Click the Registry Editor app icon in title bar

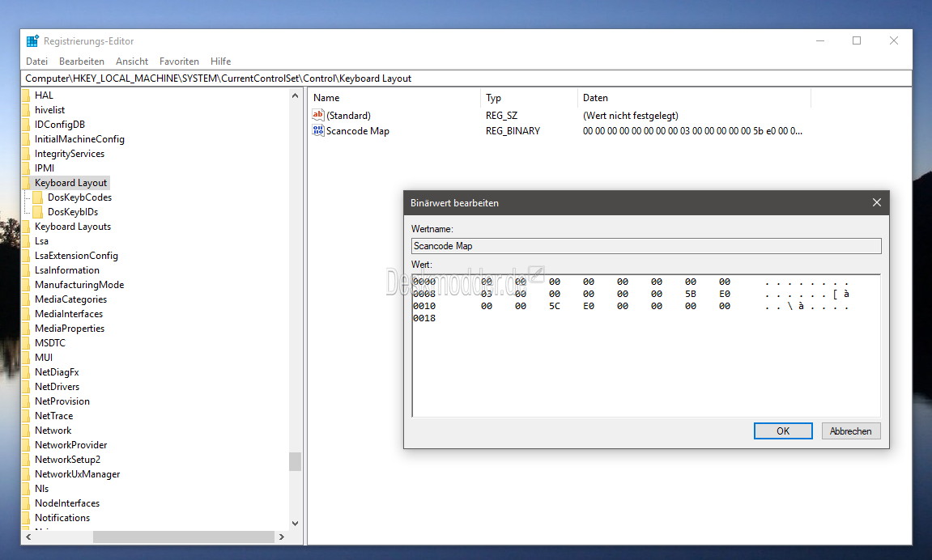pos(32,41)
